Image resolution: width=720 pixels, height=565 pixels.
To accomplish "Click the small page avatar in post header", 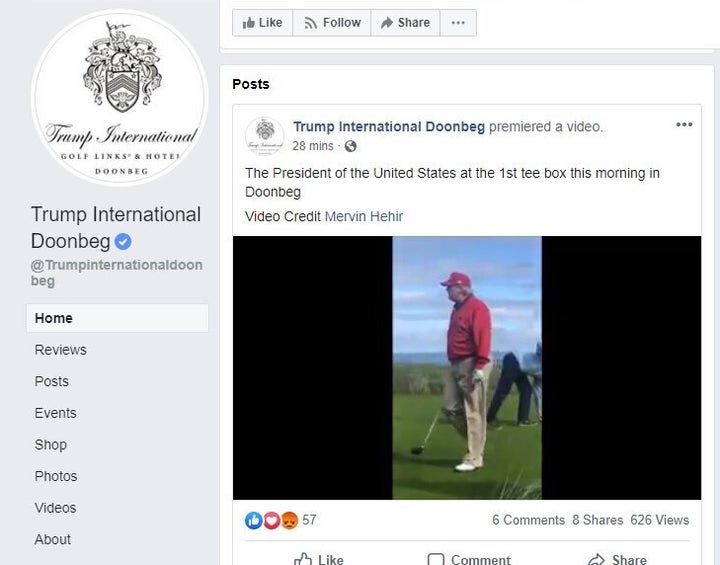I will coord(264,136).
